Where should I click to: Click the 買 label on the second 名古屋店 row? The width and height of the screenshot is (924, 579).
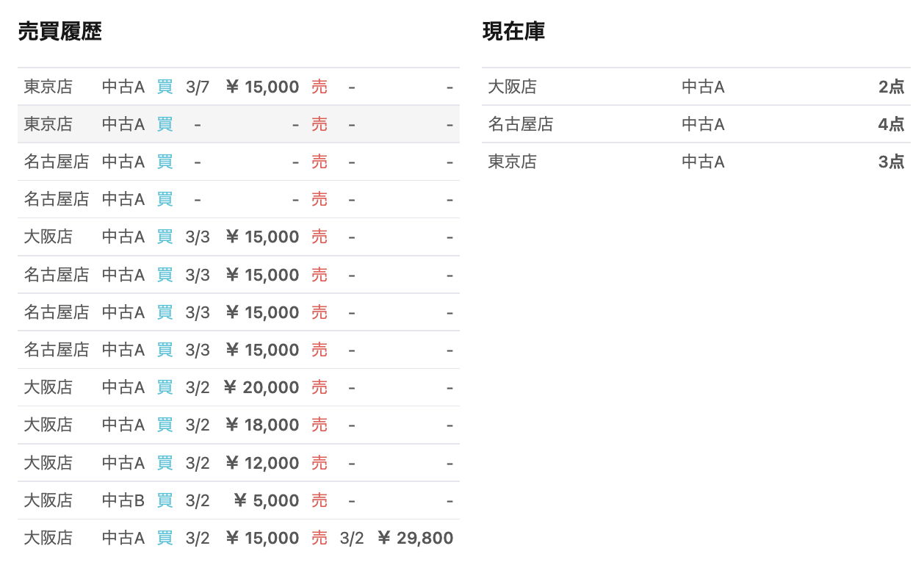[165, 198]
